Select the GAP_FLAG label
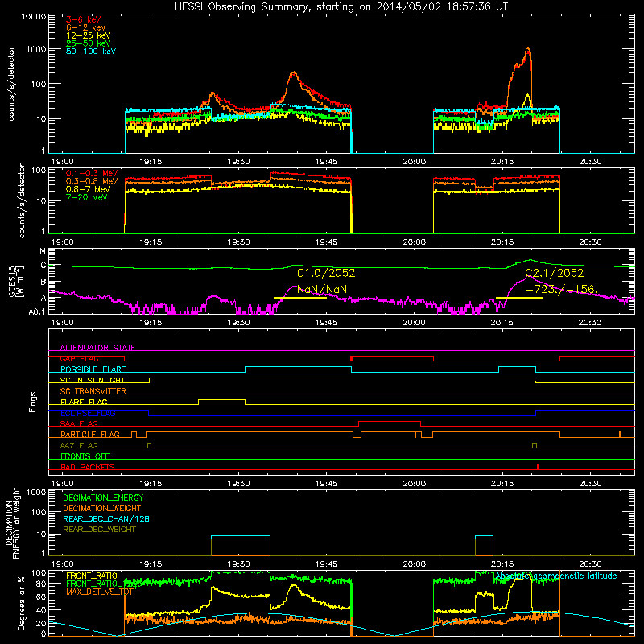The width and height of the screenshot is (644, 644). tap(80, 358)
